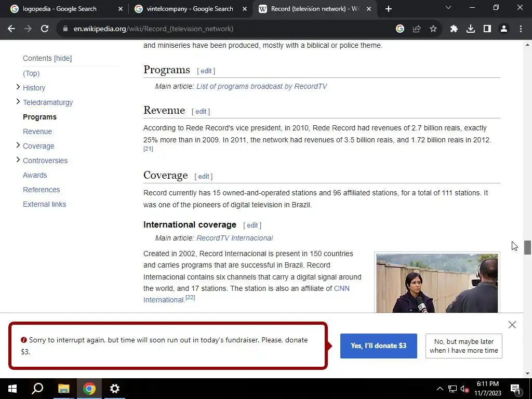Close the Record Wikipedia tab
The width and height of the screenshot is (532, 399).
369,9
